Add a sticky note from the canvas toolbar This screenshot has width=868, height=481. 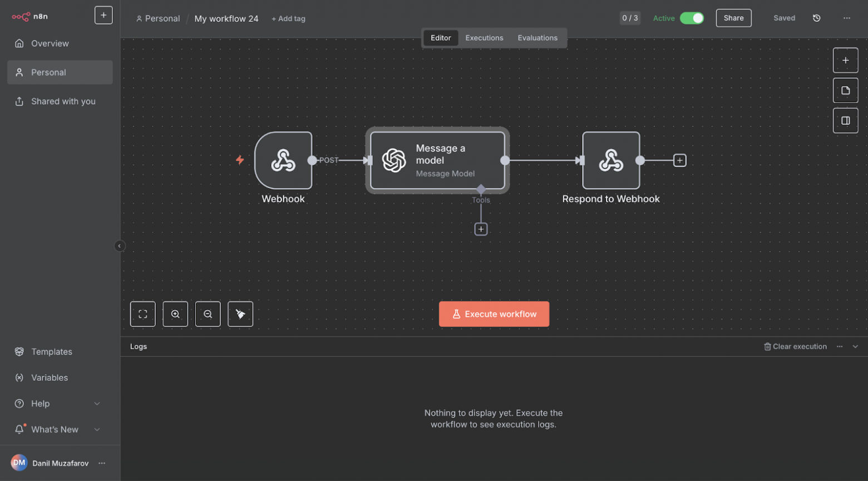pos(845,90)
